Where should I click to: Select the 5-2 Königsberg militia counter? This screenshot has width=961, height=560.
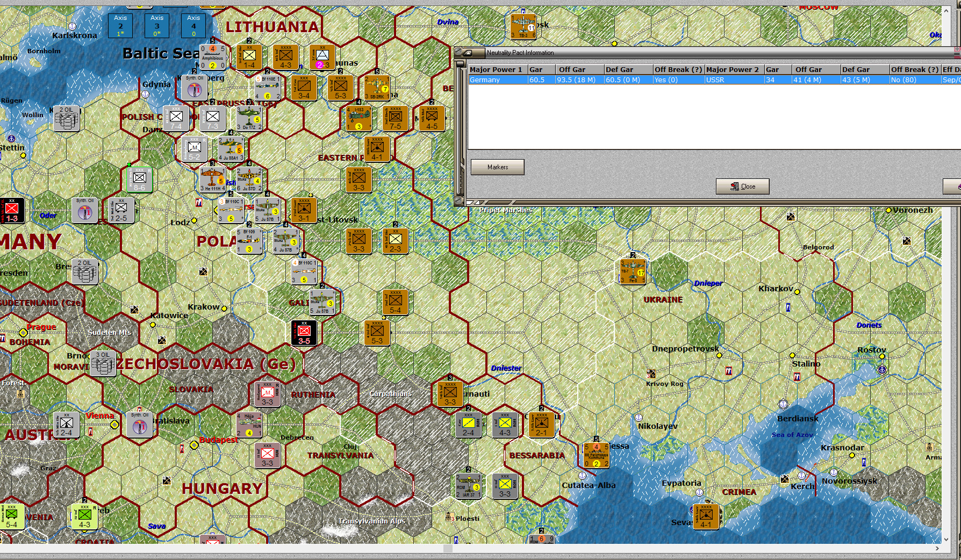tap(194, 149)
